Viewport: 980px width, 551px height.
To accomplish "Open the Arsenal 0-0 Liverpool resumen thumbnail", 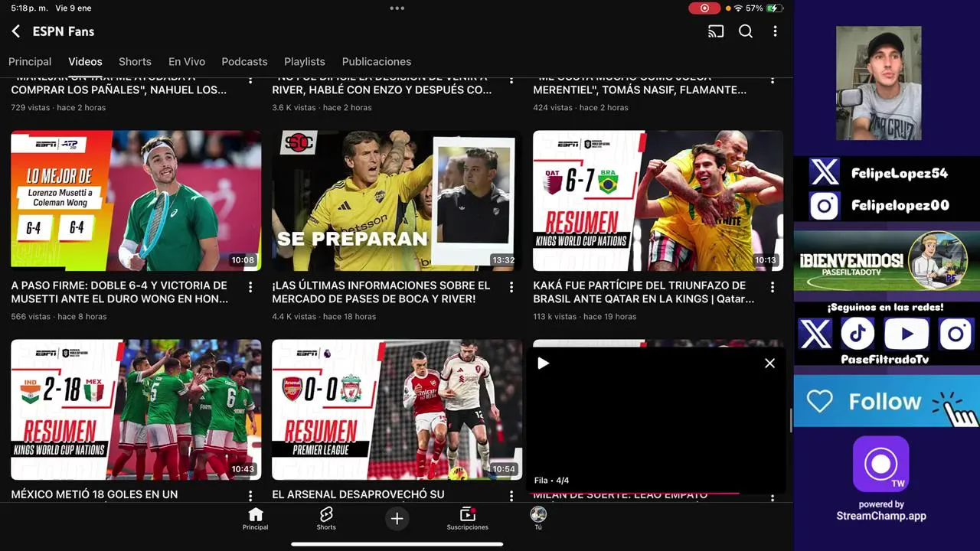I will coord(397,409).
